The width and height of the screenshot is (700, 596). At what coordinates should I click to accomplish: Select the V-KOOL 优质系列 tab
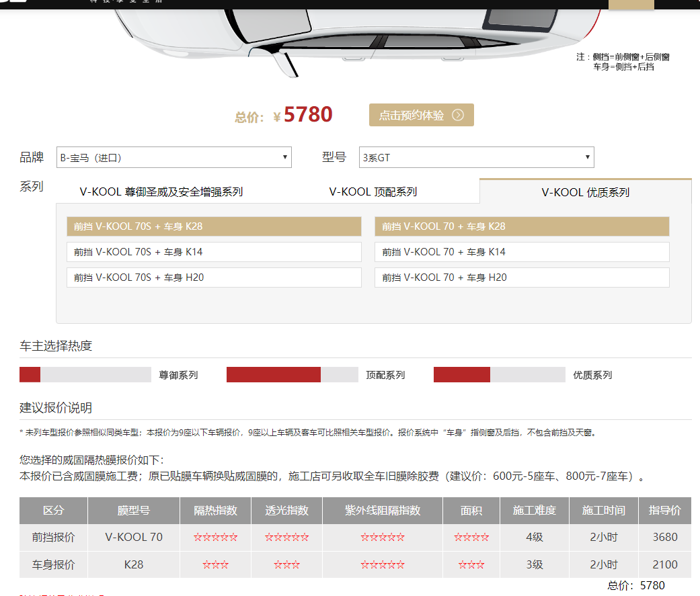point(585,191)
